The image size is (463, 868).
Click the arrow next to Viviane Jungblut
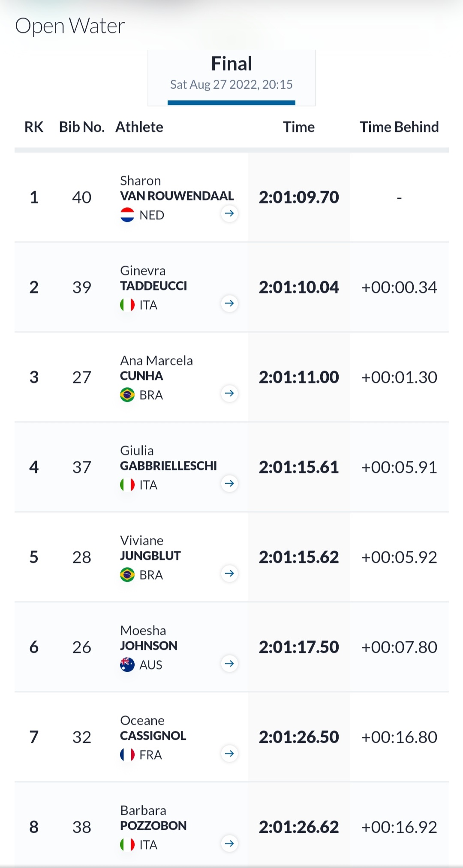[x=229, y=573]
